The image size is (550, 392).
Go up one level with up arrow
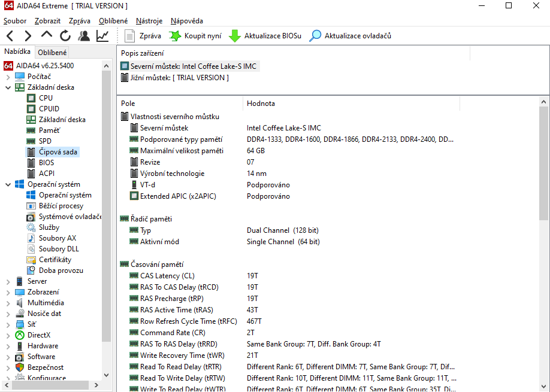point(47,35)
